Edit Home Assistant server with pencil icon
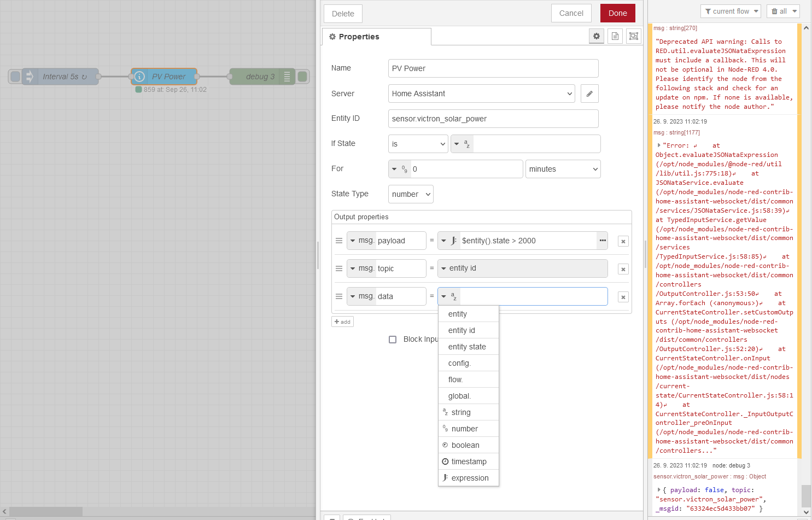The height and width of the screenshot is (520, 812). tap(589, 94)
